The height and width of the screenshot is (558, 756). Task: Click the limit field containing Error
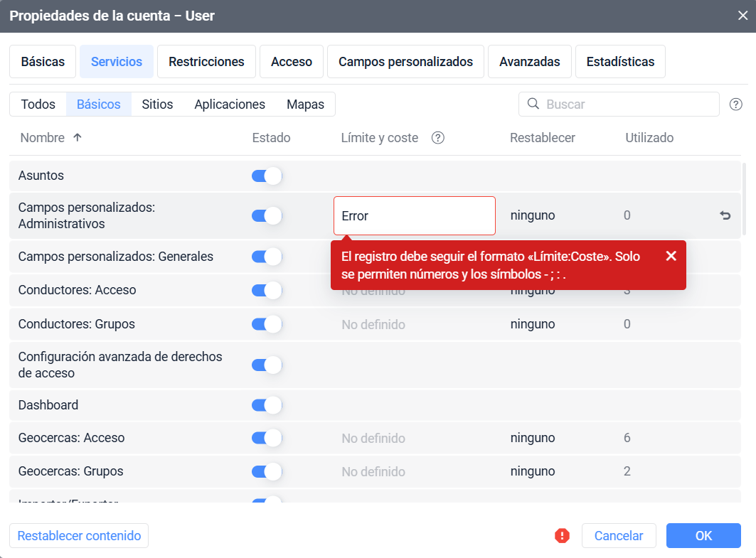click(414, 215)
